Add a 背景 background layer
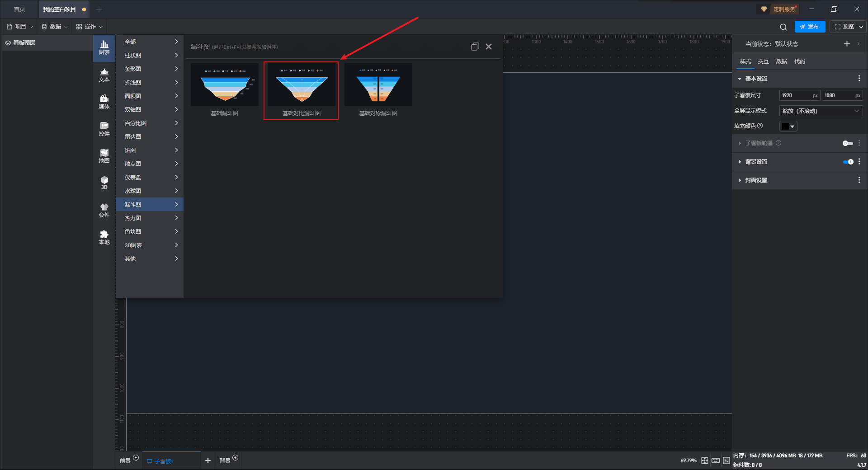Screen dimensions: 868x470 click(235, 458)
